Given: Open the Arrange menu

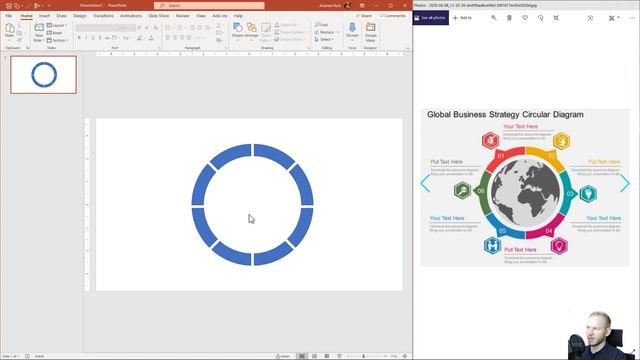Looking at the screenshot, I should click(x=251, y=31).
